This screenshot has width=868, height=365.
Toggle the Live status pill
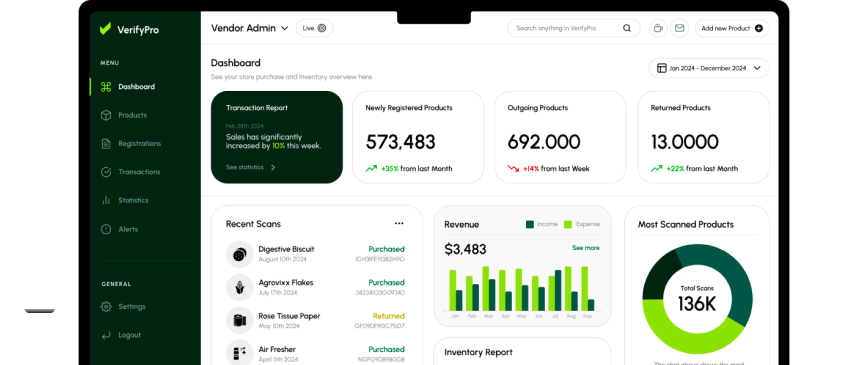coord(314,28)
